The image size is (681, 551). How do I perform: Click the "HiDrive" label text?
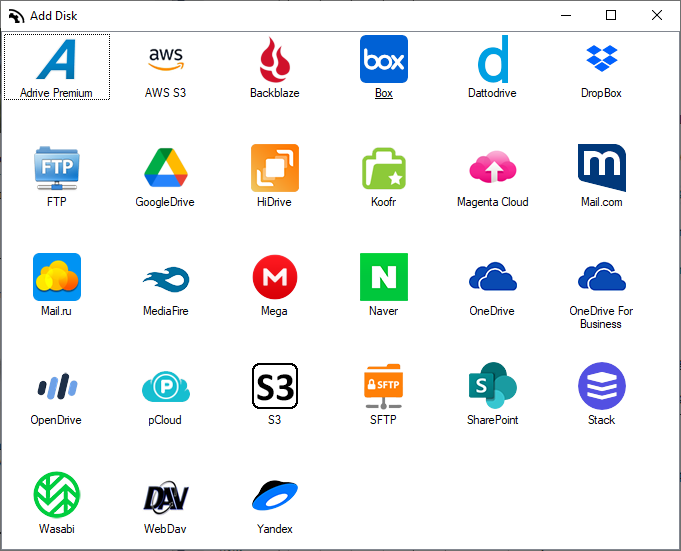[x=274, y=202]
